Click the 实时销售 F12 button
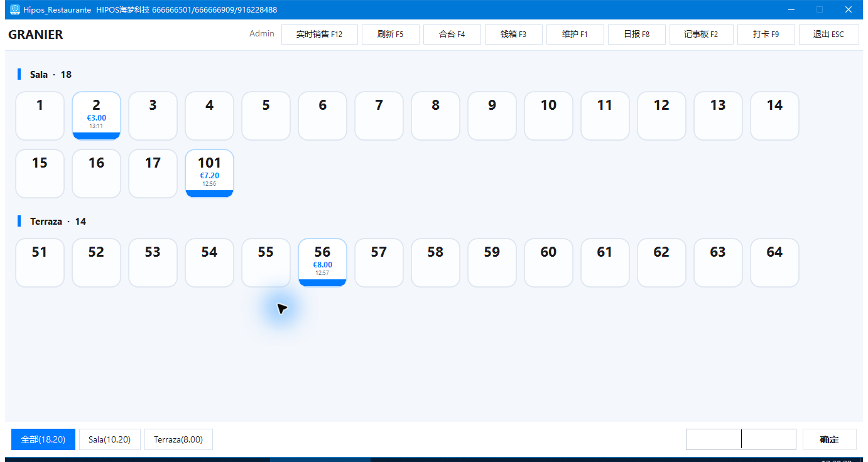The height and width of the screenshot is (462, 868). pyautogui.click(x=320, y=35)
